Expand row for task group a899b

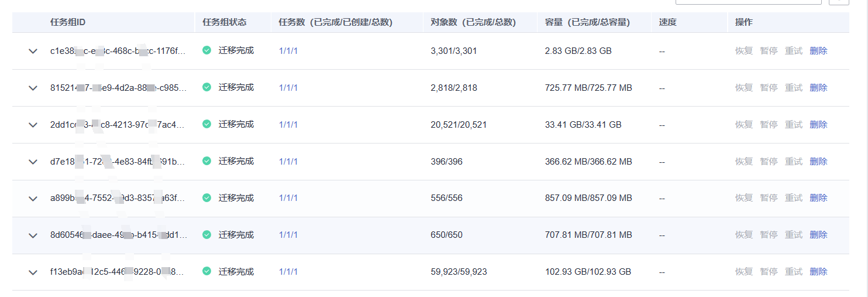coord(33,199)
